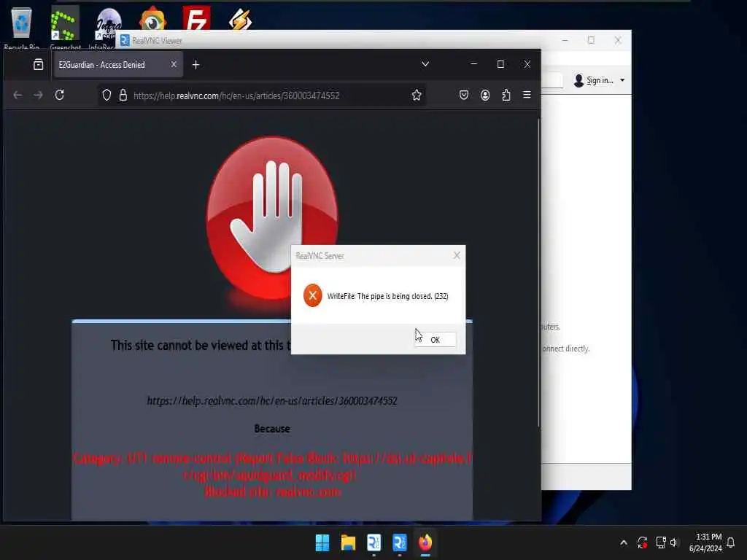
Task: Show hidden system tray icons
Action: coord(623,542)
